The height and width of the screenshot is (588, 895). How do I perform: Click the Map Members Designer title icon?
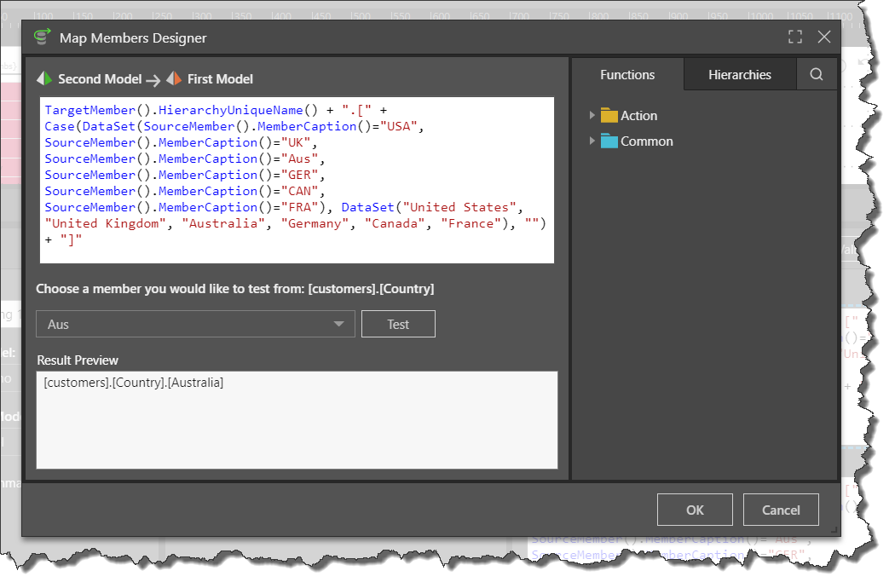(41, 37)
